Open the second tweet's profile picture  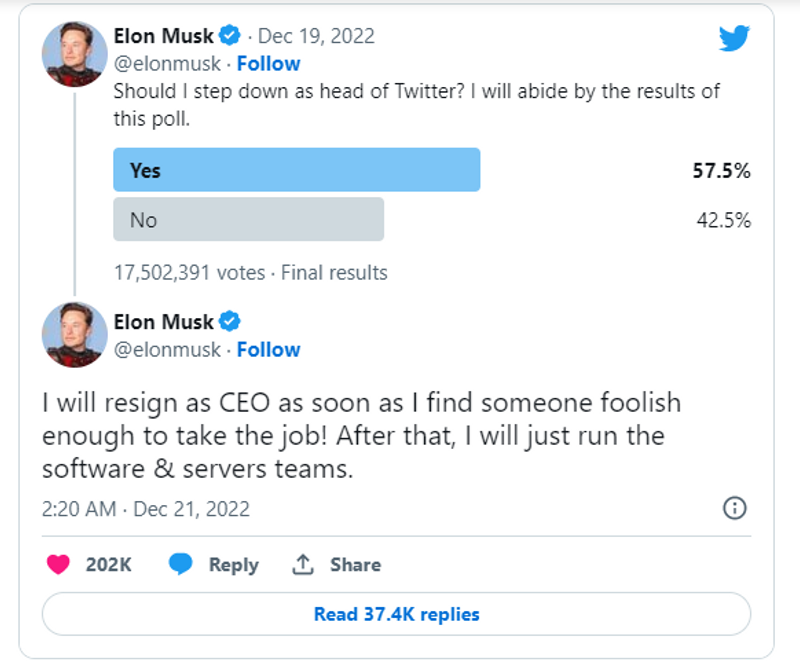coord(74,334)
